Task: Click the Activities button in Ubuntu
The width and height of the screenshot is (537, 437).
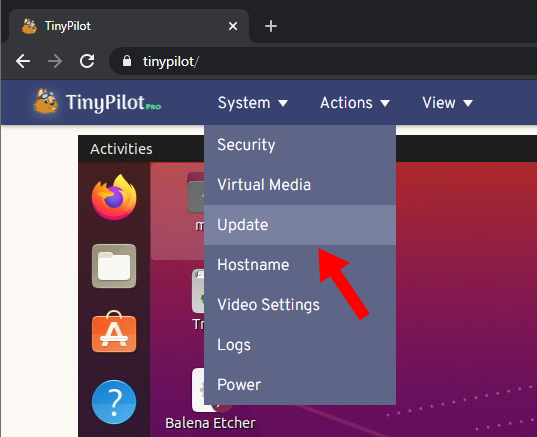Action: 121,149
